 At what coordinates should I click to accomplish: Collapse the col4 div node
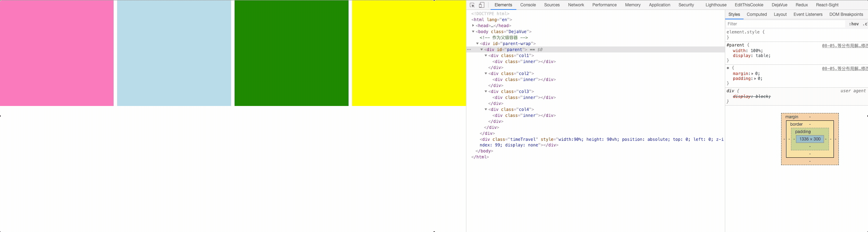486,109
